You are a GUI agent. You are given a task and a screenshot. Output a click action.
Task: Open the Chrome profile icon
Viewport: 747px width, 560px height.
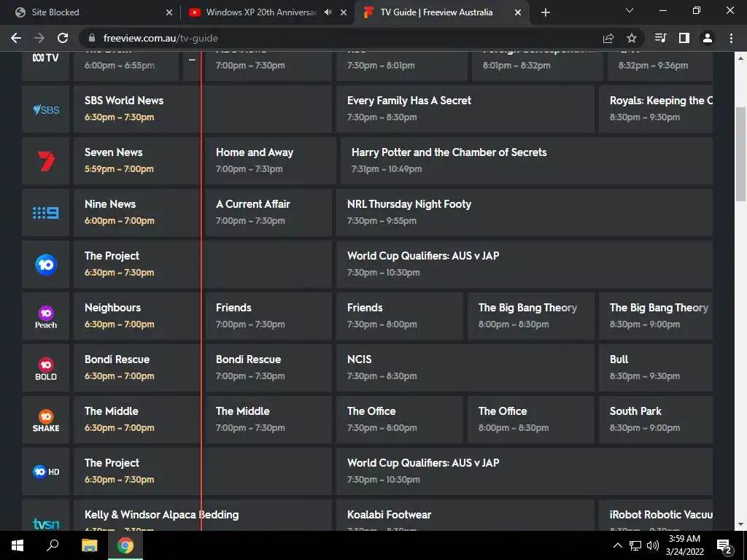point(708,38)
